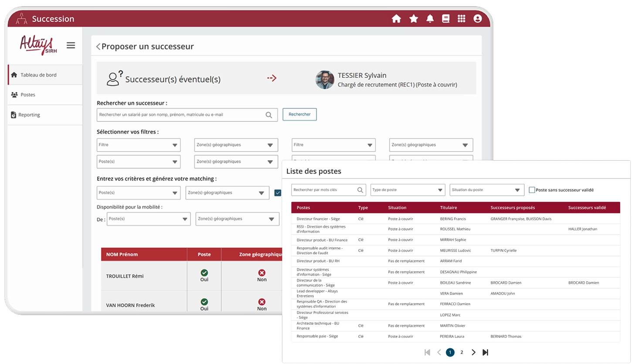Check Poste sans successeur validé box
This screenshot has width=632, height=364.
(532, 190)
